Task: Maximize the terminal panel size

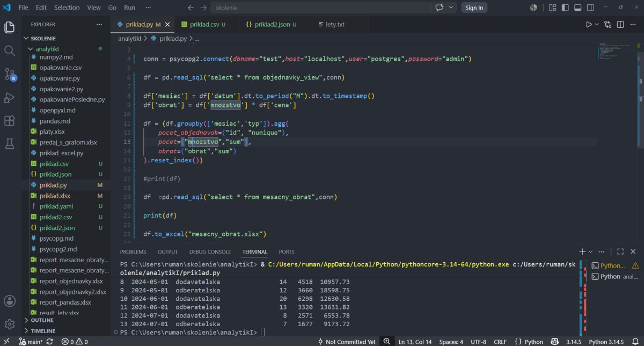Action: click(x=620, y=251)
